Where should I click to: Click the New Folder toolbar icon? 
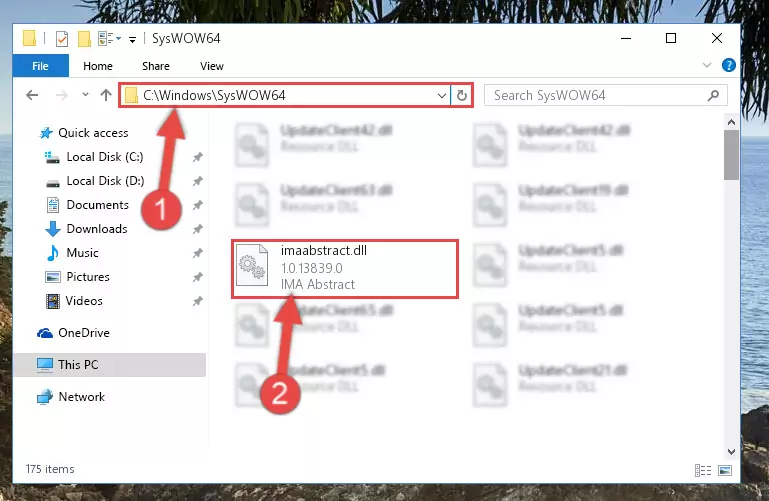click(x=84, y=38)
